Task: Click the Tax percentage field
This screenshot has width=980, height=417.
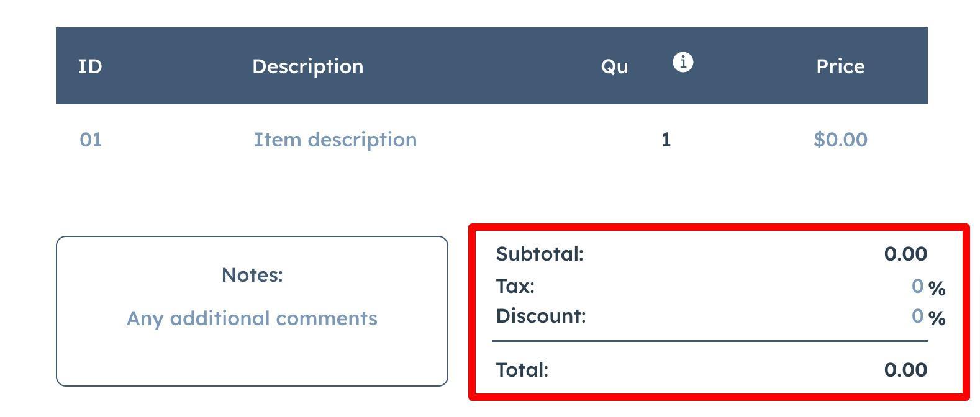Action: pos(917,287)
